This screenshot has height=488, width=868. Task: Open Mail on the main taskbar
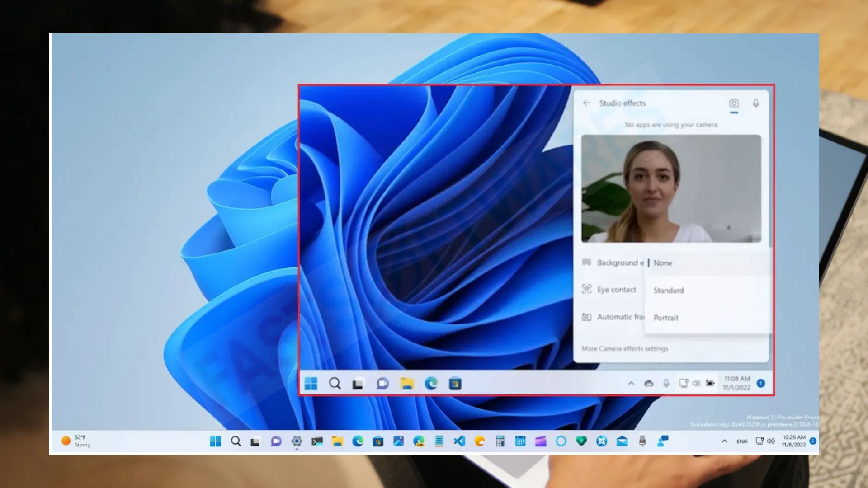click(x=622, y=441)
